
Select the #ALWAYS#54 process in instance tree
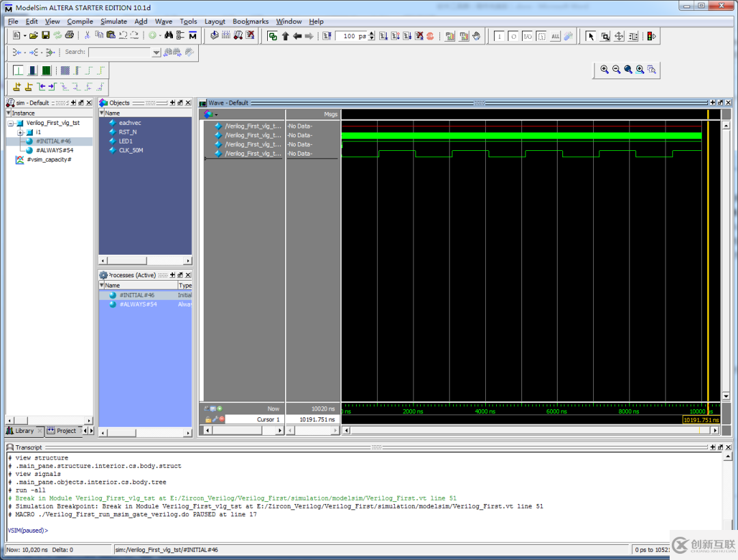55,150
